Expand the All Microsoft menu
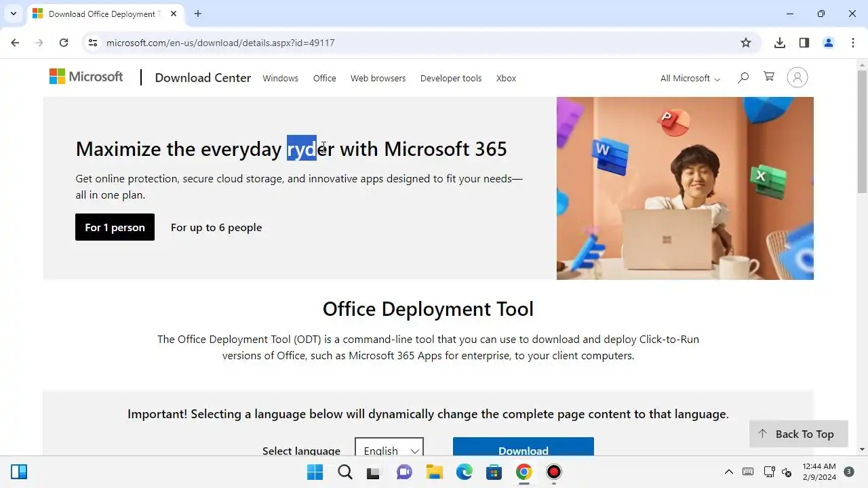The width and height of the screenshot is (868, 488). (x=690, y=78)
